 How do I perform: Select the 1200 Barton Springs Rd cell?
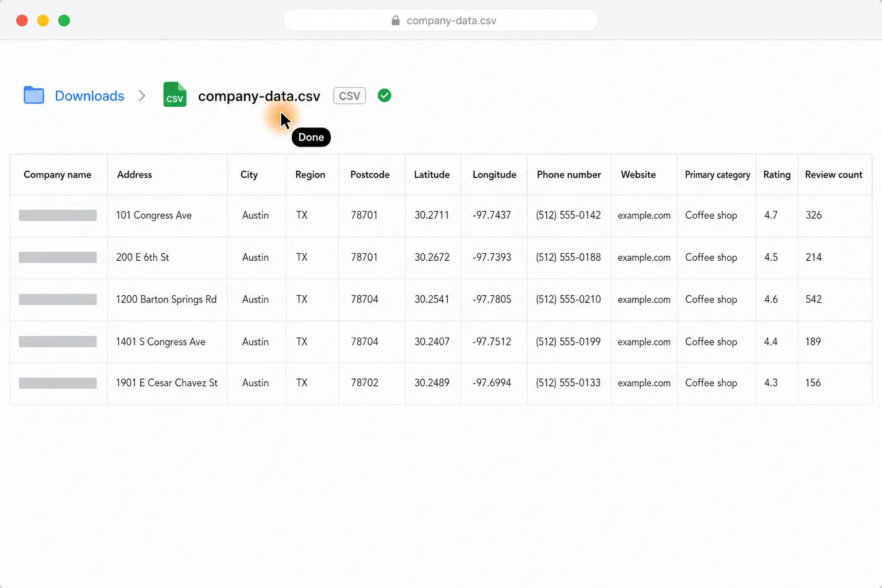pyautogui.click(x=167, y=299)
